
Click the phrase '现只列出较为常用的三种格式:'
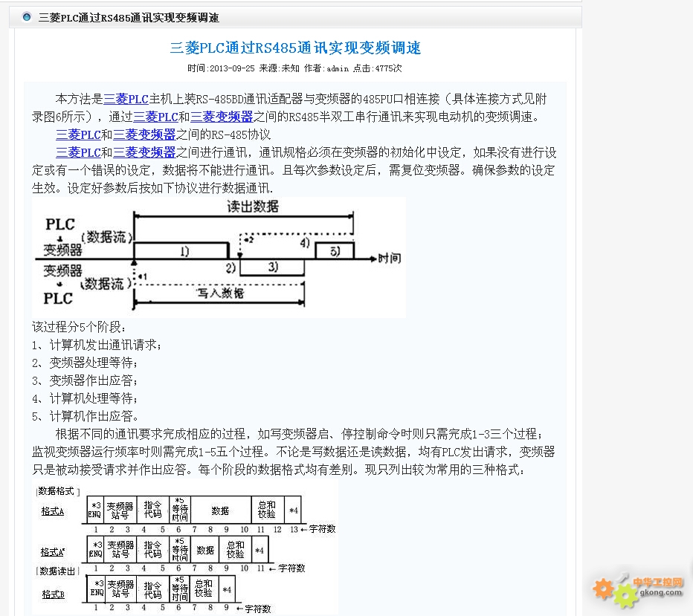click(445, 470)
